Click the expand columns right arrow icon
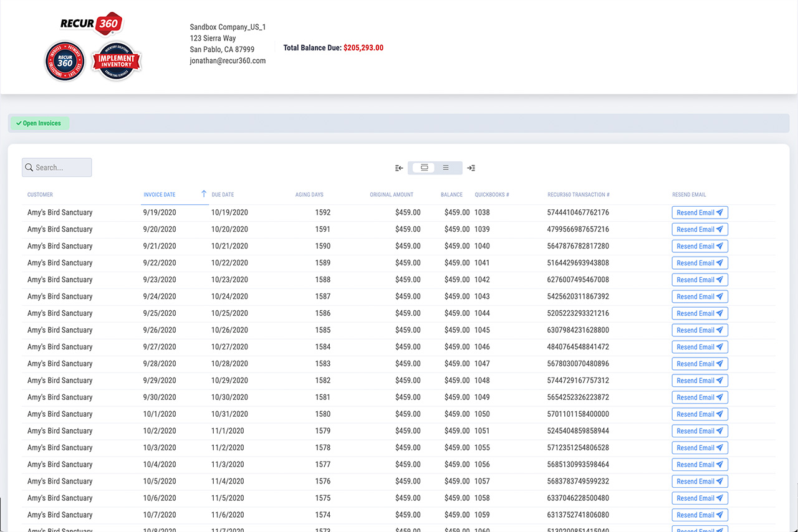 (x=471, y=168)
